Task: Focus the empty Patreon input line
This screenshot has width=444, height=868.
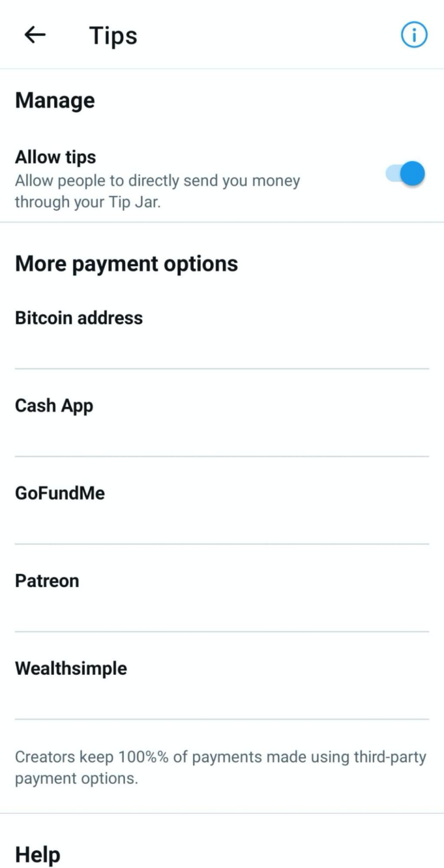Action: click(221, 613)
